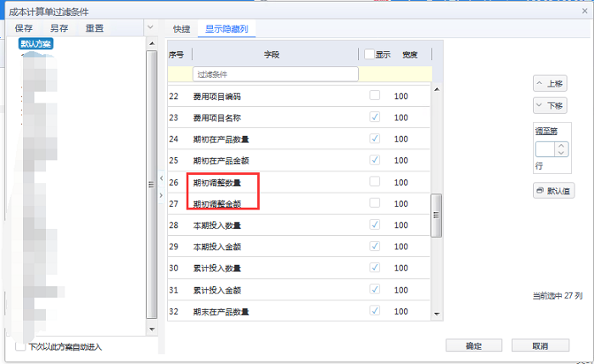Enable display checkbox for 期初调整数量

click(x=374, y=182)
